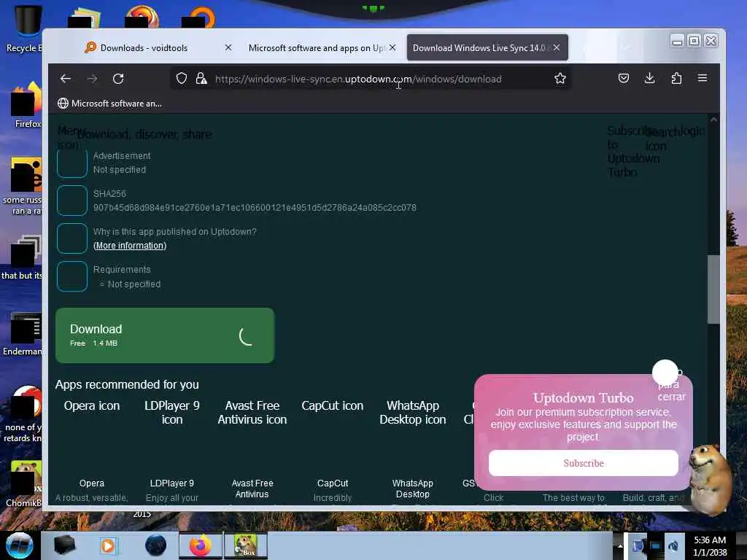Open the Enderman desktop icon

[x=23, y=333]
